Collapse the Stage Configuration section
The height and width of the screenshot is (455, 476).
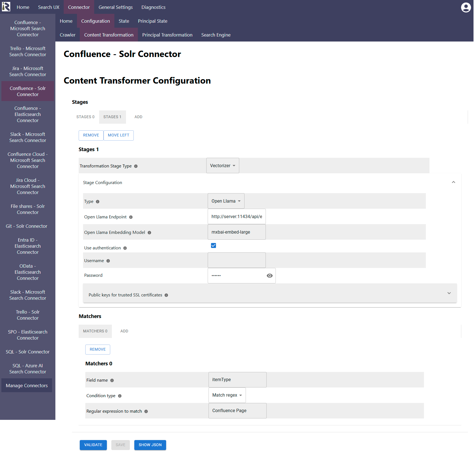click(454, 182)
